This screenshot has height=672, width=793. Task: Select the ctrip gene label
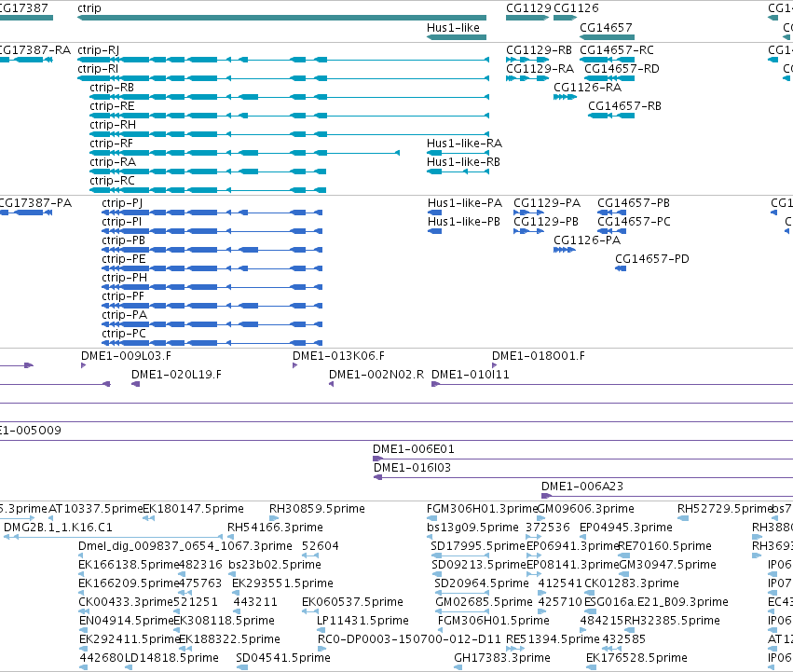[x=89, y=8]
